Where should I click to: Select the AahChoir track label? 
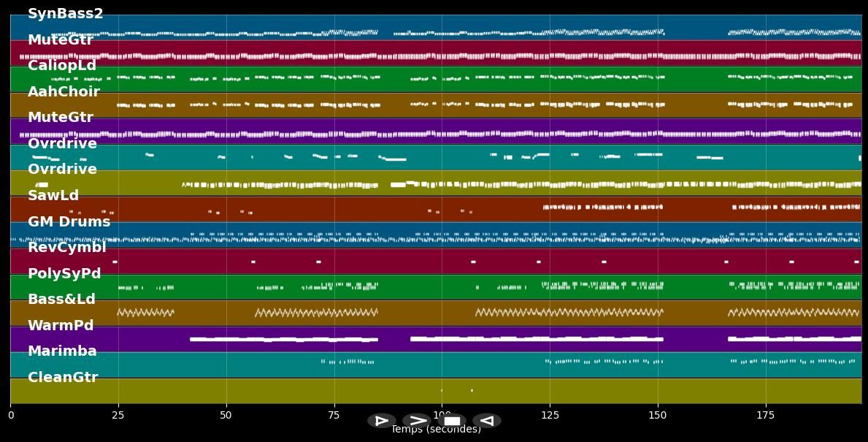[64, 92]
